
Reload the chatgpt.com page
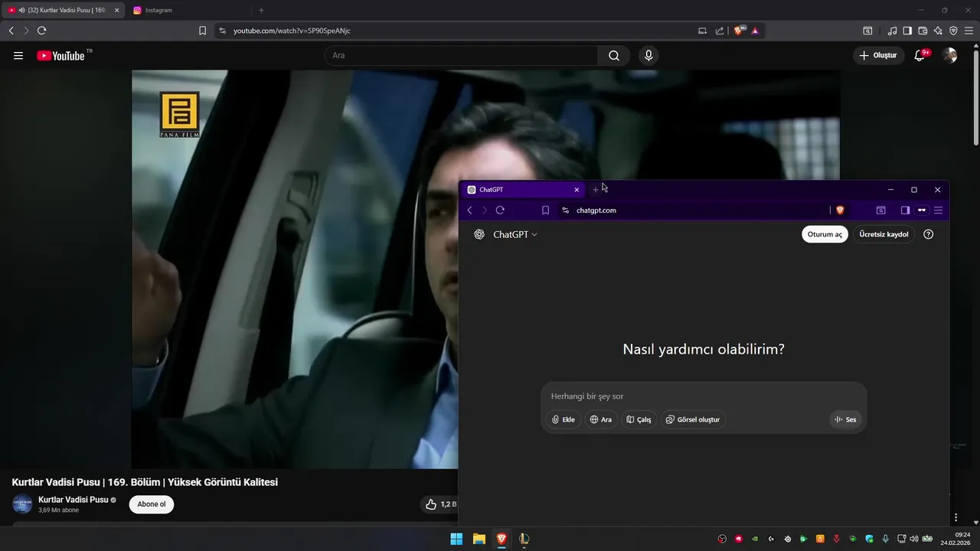500,210
